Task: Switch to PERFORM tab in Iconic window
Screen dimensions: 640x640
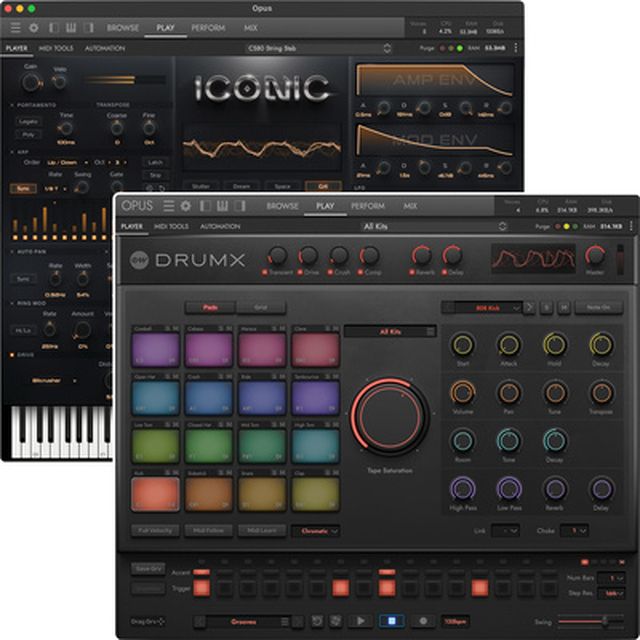Action: 208,28
